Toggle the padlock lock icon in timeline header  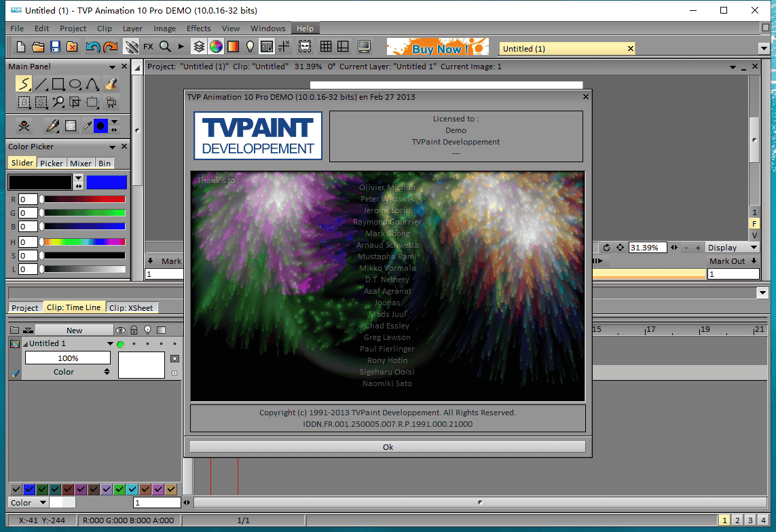[x=133, y=330]
